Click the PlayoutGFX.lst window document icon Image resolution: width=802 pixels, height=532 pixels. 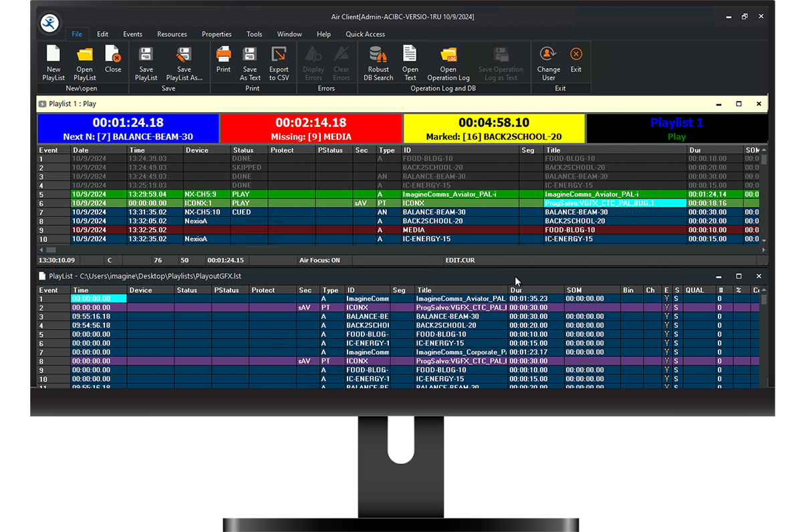[x=43, y=275]
